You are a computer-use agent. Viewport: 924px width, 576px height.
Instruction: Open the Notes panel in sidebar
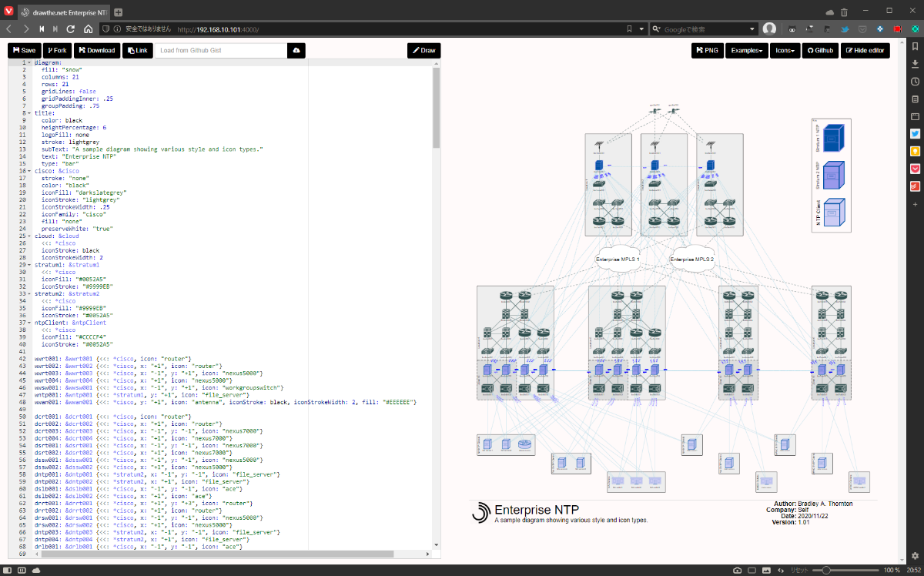click(x=915, y=99)
